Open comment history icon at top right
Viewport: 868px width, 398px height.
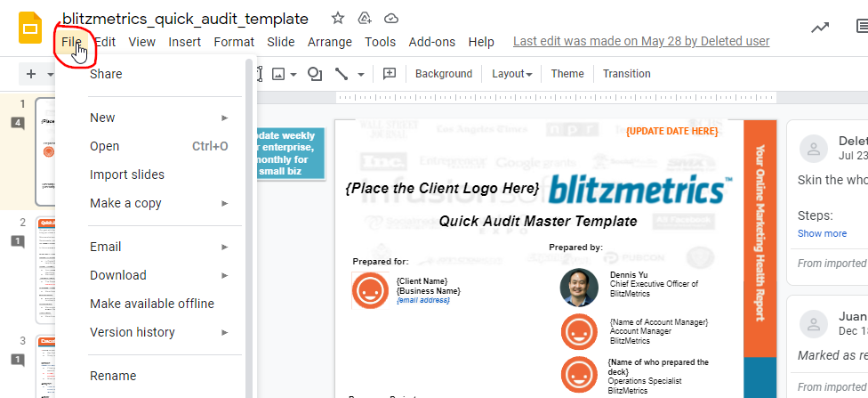(x=862, y=26)
